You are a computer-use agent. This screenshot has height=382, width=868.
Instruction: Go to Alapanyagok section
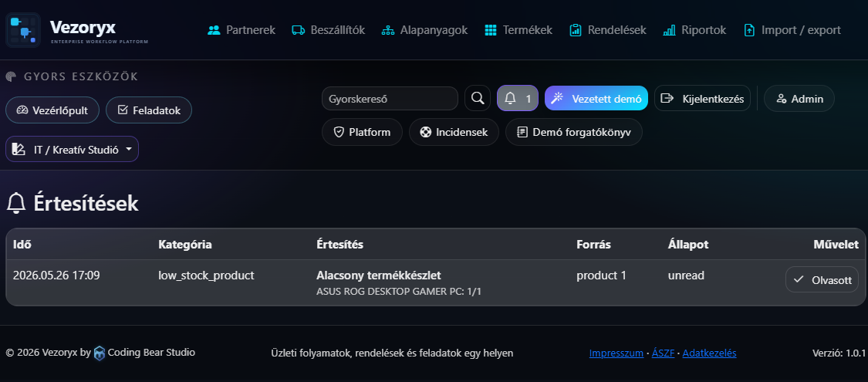pos(424,30)
